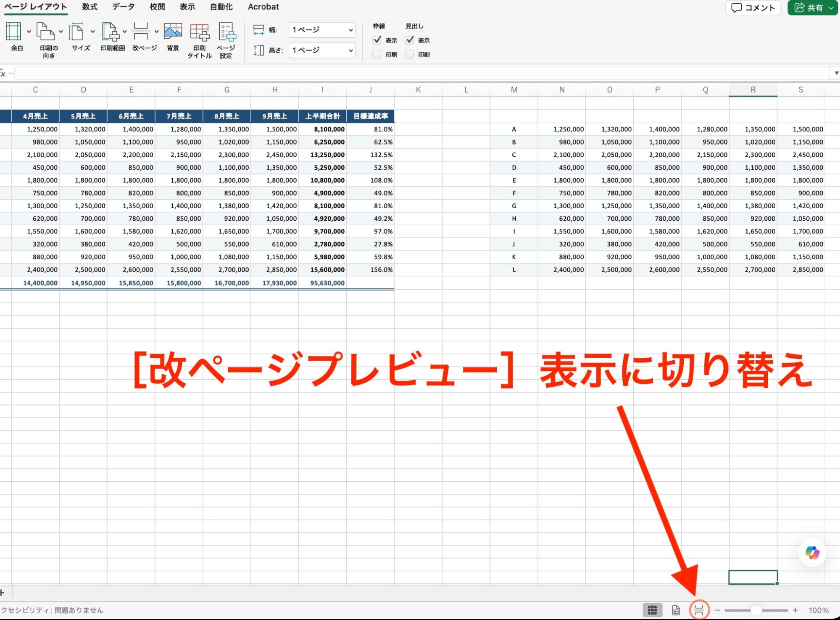Switch to page break preview view
840x620 pixels.
pos(699,610)
